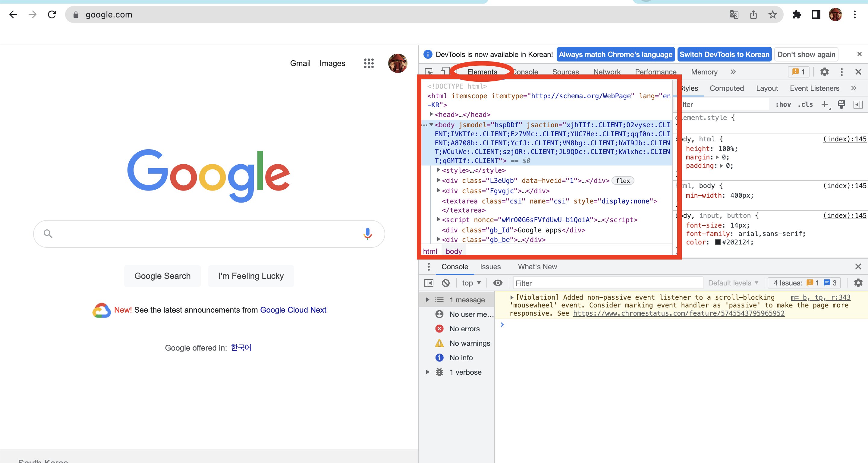This screenshot has width=868, height=463.
Task: Expand the 1 message group
Action: (427, 300)
